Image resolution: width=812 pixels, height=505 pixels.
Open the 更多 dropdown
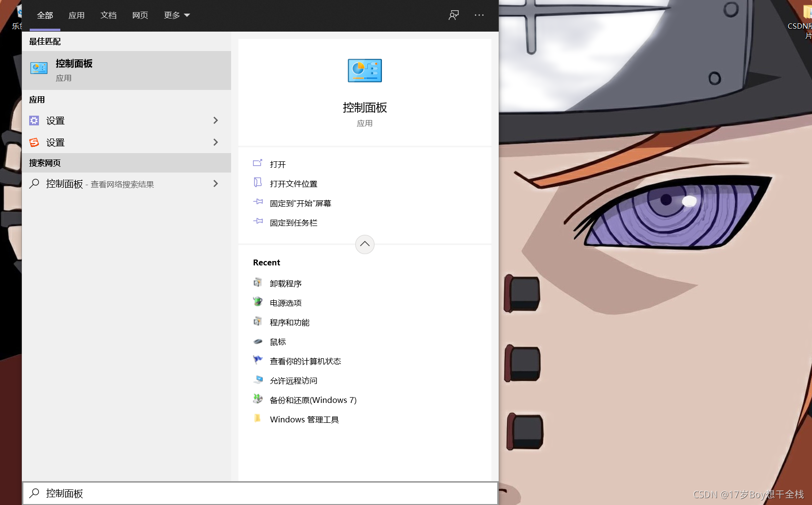click(177, 15)
